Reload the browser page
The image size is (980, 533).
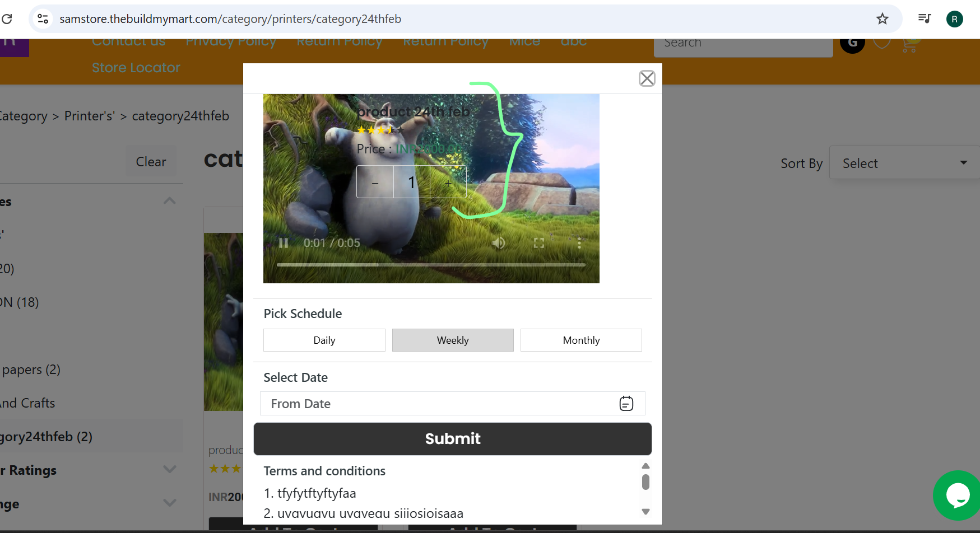(7, 19)
